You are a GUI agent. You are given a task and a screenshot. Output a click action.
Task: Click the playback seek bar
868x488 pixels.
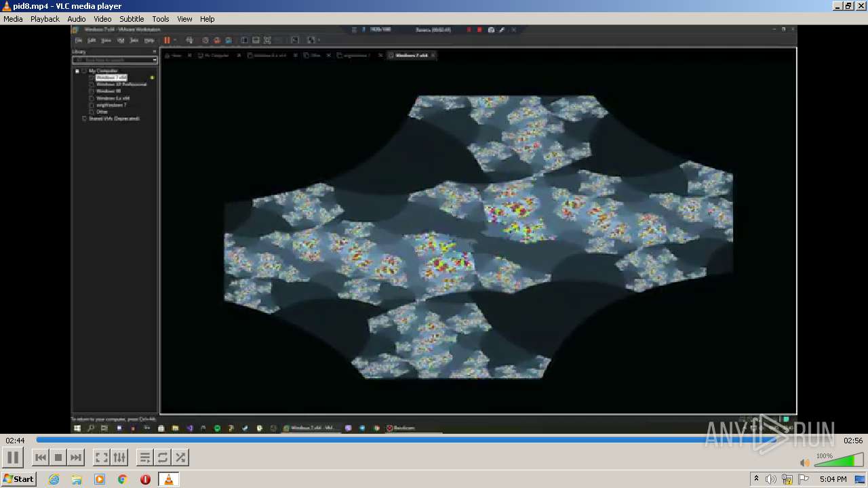coord(434,441)
